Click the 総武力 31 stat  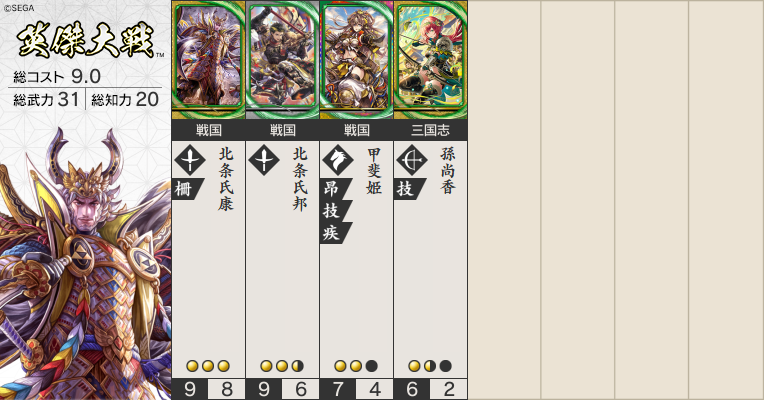[46, 100]
